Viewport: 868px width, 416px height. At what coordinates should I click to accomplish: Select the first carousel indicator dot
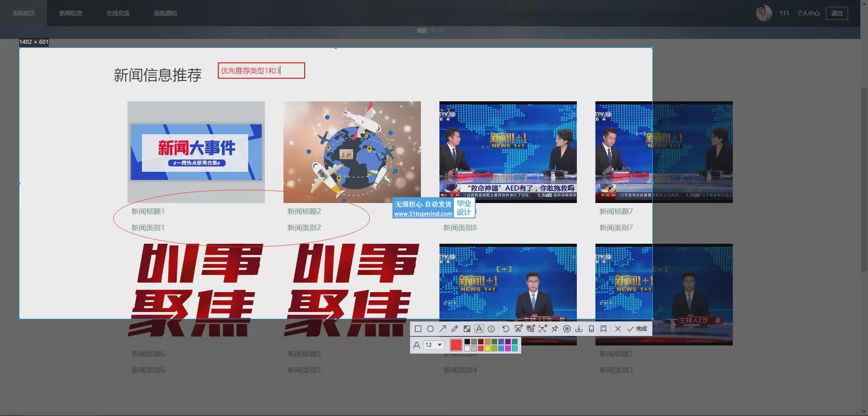pyautogui.click(x=422, y=31)
